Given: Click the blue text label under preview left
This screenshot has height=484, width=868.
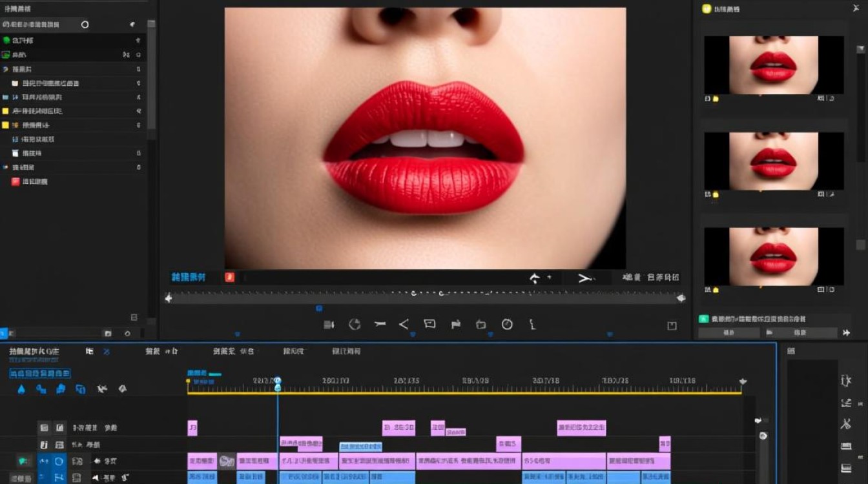Looking at the screenshot, I should point(188,277).
